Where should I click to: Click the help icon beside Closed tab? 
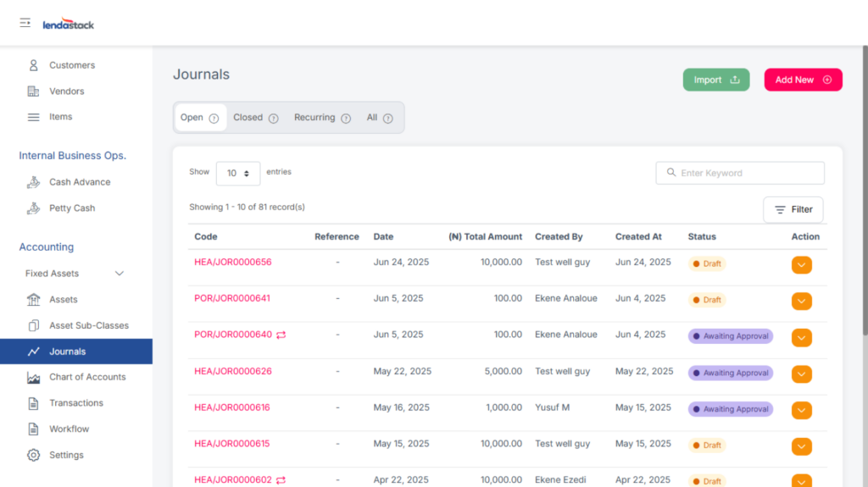click(274, 119)
